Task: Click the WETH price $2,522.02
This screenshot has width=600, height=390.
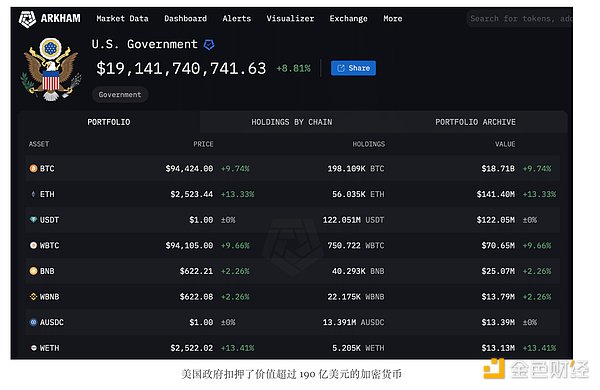Action: click(x=192, y=348)
